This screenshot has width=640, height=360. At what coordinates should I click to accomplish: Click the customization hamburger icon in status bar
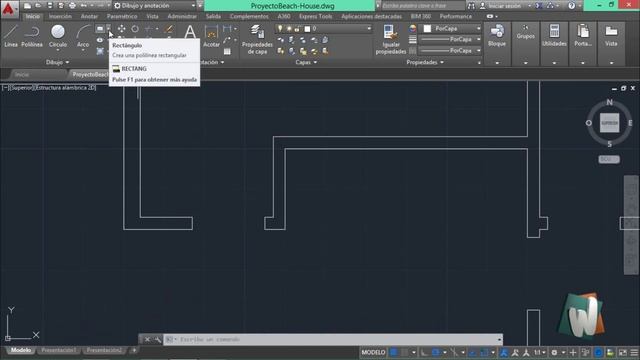pos(634,352)
